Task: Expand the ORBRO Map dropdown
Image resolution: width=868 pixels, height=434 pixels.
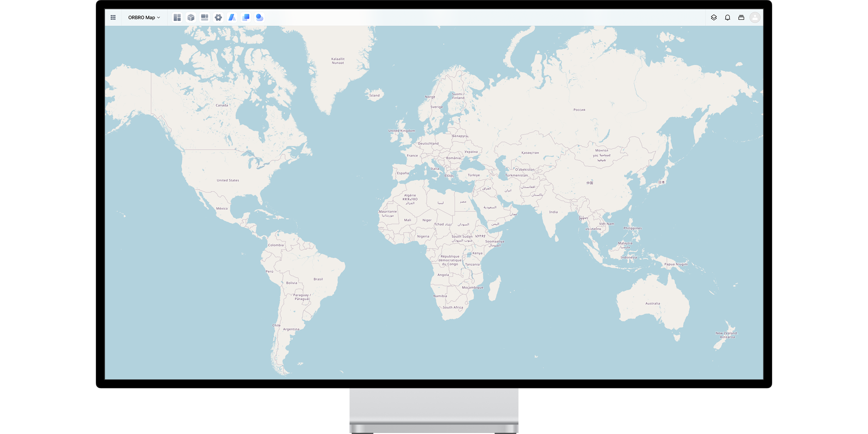Action: tap(144, 17)
